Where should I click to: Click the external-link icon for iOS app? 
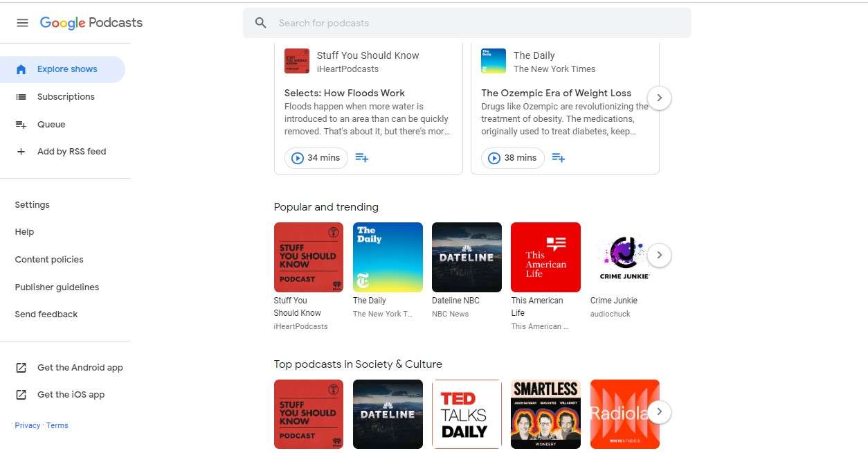tap(21, 395)
